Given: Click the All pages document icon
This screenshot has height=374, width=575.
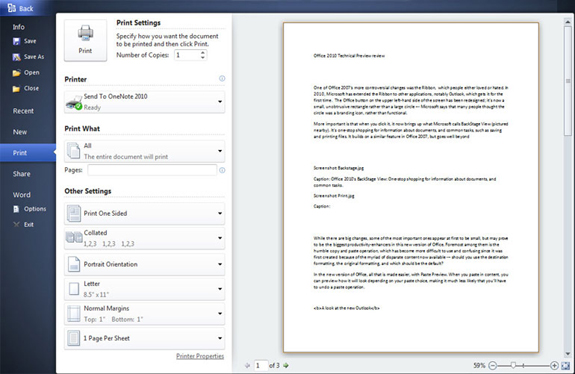Looking at the screenshot, I should [x=74, y=151].
